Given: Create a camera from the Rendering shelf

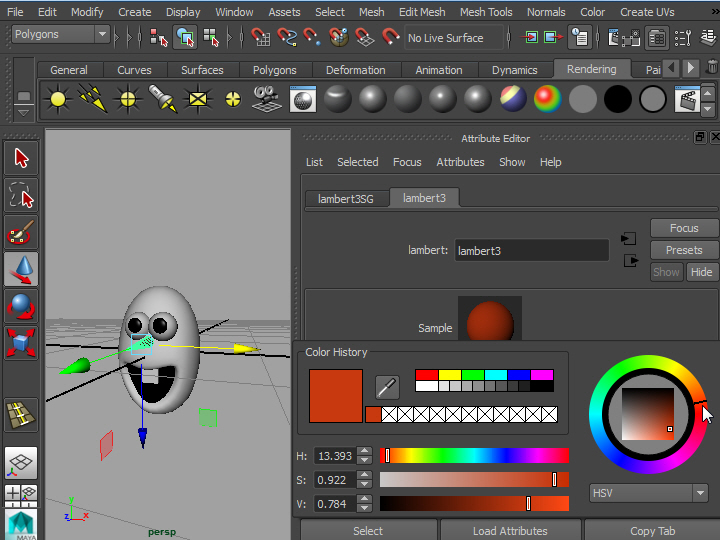Looking at the screenshot, I should coord(265,99).
